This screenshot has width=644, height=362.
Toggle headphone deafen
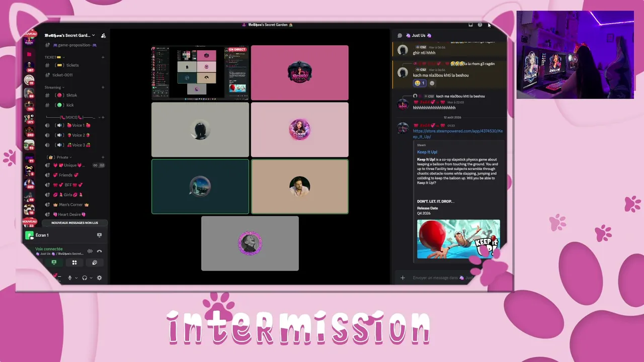pyautogui.click(x=85, y=278)
